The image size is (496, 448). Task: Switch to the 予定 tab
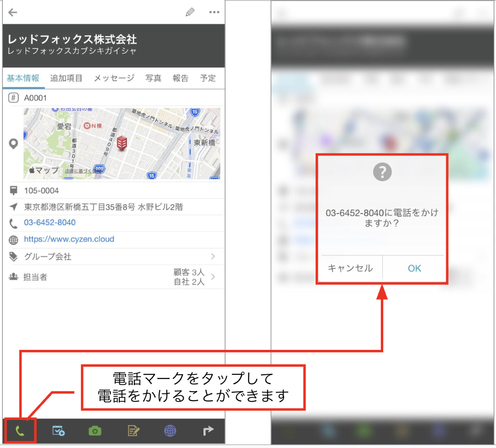[x=208, y=78]
